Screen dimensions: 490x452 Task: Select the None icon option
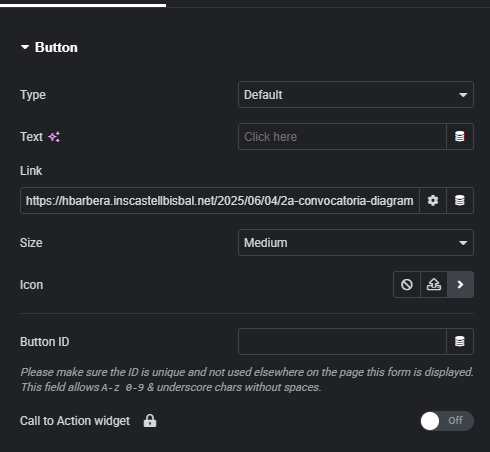click(407, 285)
